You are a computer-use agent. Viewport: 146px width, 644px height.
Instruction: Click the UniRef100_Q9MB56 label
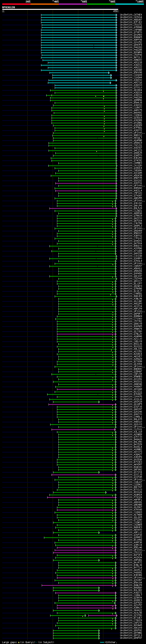pyautogui.click(x=131, y=100)
